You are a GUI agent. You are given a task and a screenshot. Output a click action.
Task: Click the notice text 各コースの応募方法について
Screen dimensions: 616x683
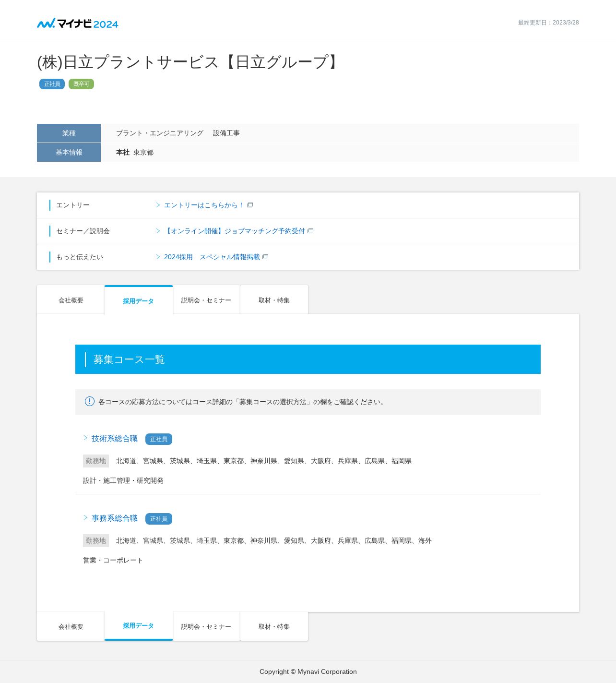(x=242, y=402)
